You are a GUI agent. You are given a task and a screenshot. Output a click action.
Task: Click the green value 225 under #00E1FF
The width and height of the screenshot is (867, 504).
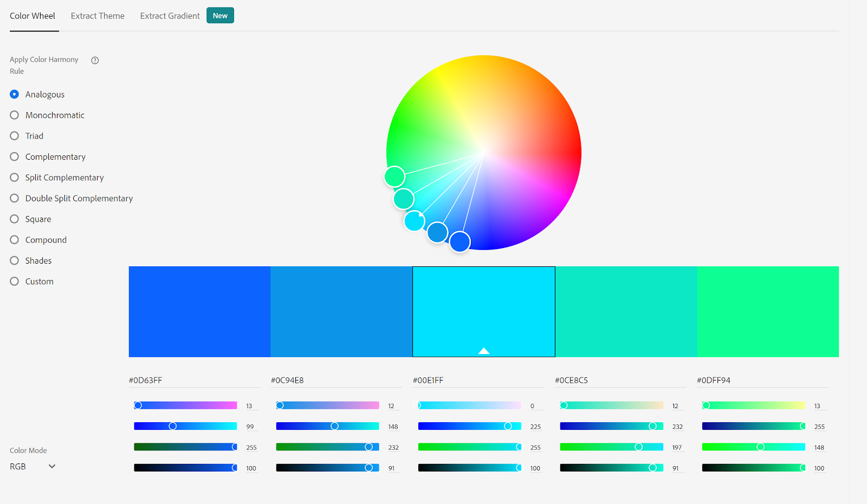(x=535, y=427)
